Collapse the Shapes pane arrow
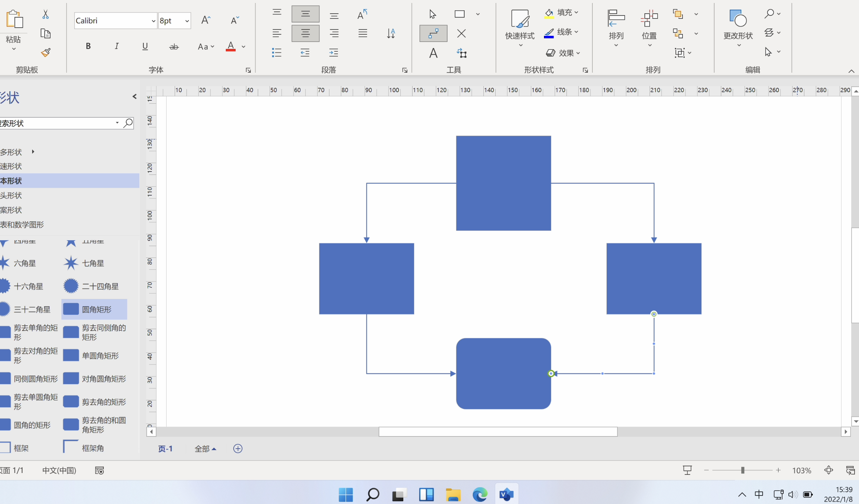This screenshot has width=859, height=504. point(134,97)
